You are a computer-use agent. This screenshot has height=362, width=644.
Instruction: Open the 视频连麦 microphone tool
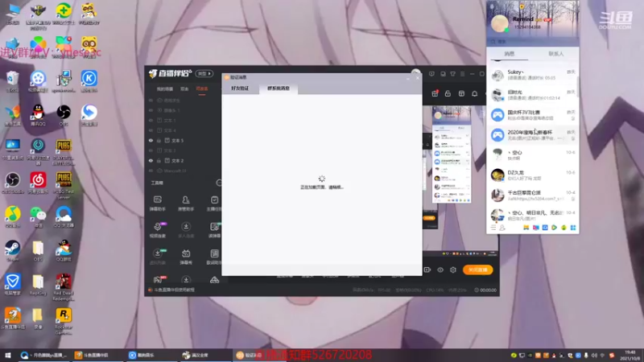point(157,230)
